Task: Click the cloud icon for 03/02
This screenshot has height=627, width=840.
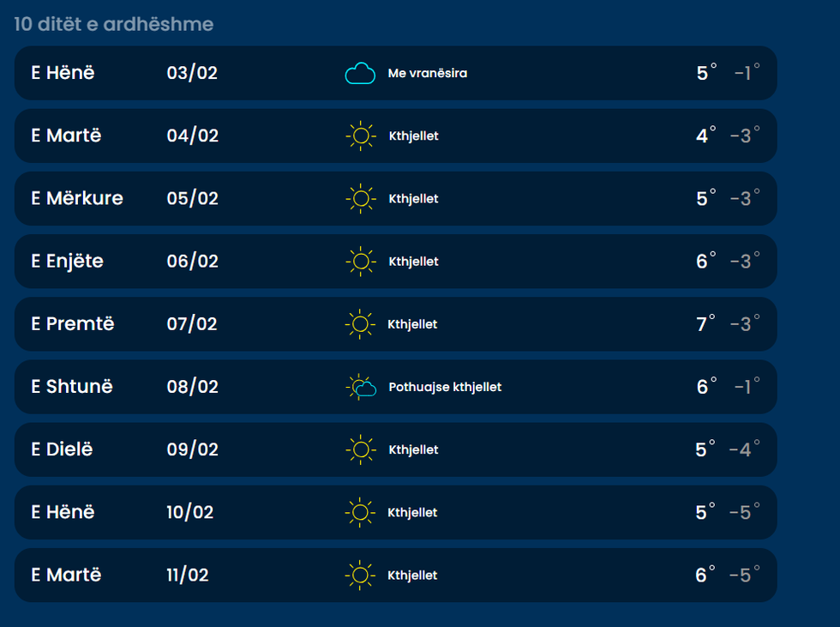Action: pyautogui.click(x=360, y=74)
